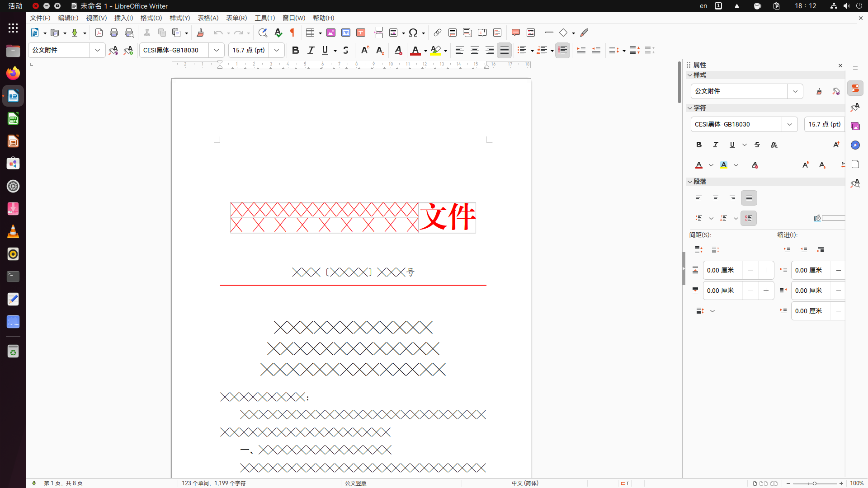Show draw functions pencil icon
This screenshot has height=488, width=868.
click(x=584, y=33)
